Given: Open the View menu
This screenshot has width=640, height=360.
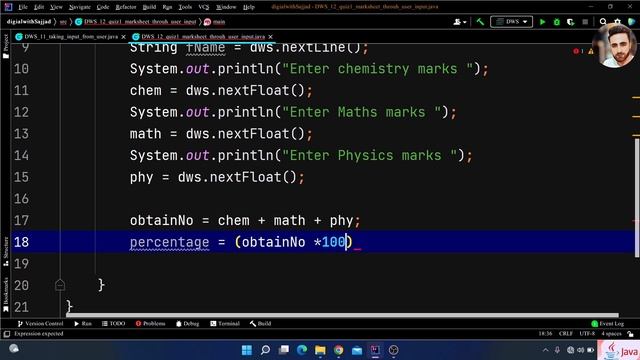Looking at the screenshot, I should pyautogui.click(x=56, y=7).
